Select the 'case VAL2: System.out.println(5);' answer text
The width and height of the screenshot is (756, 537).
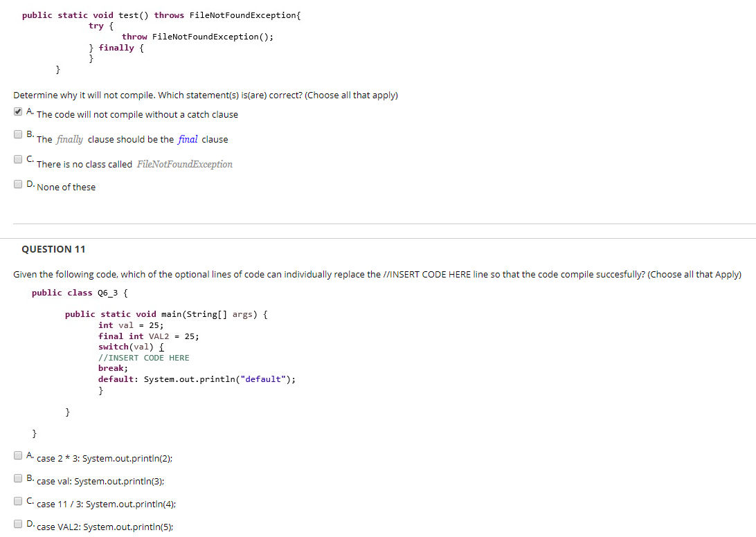[104, 527]
